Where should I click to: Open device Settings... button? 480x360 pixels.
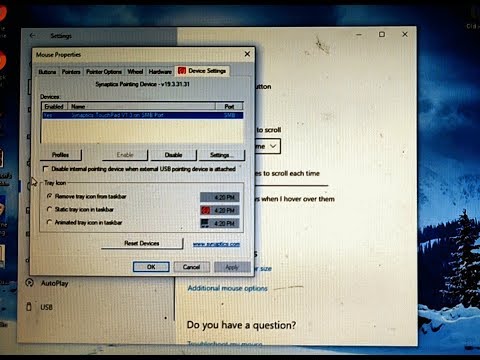click(222, 155)
